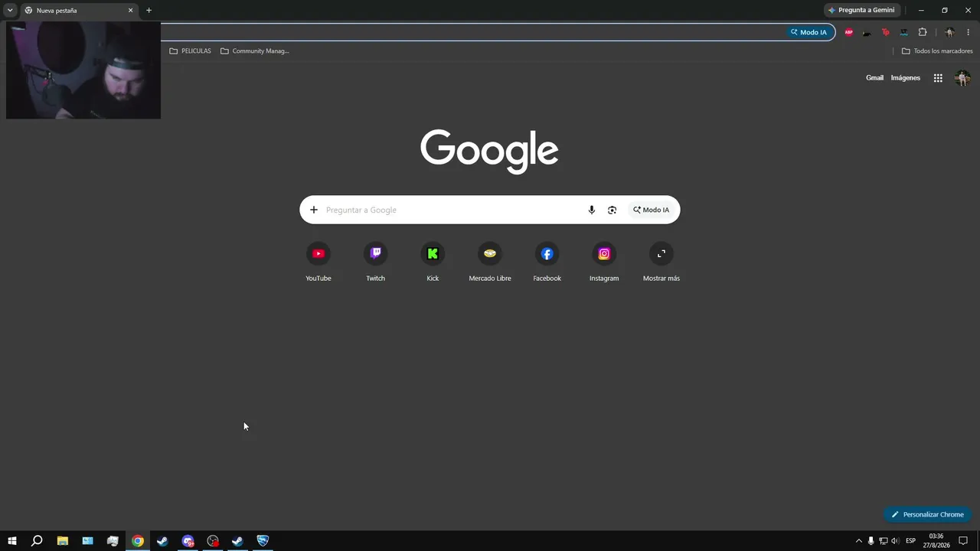
Task: Select the Nueva pestaña tab
Action: point(79,11)
